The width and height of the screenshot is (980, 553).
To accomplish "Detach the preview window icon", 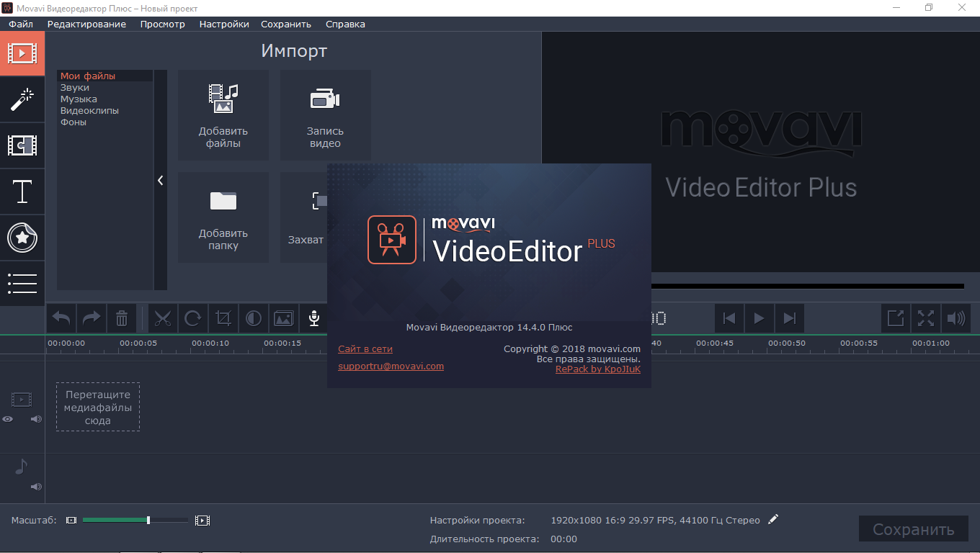I will point(896,318).
